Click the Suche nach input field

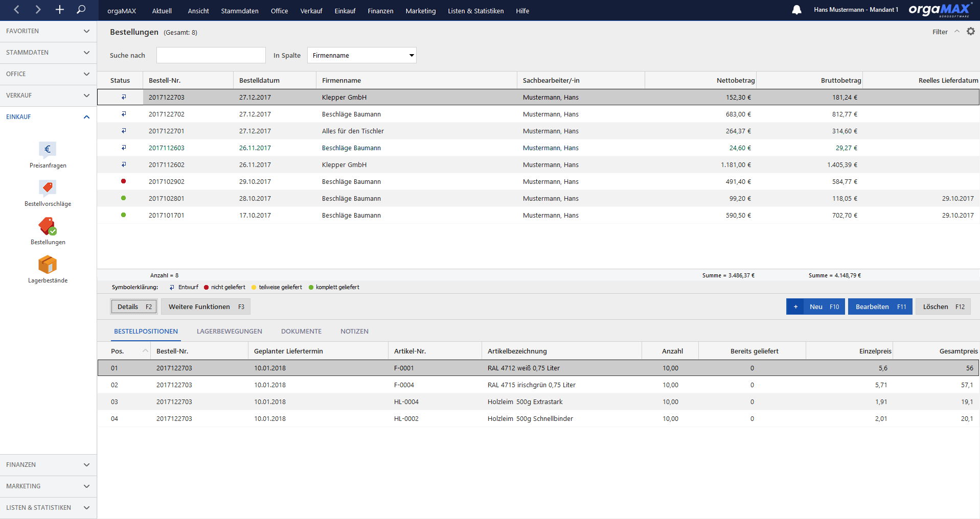click(211, 55)
